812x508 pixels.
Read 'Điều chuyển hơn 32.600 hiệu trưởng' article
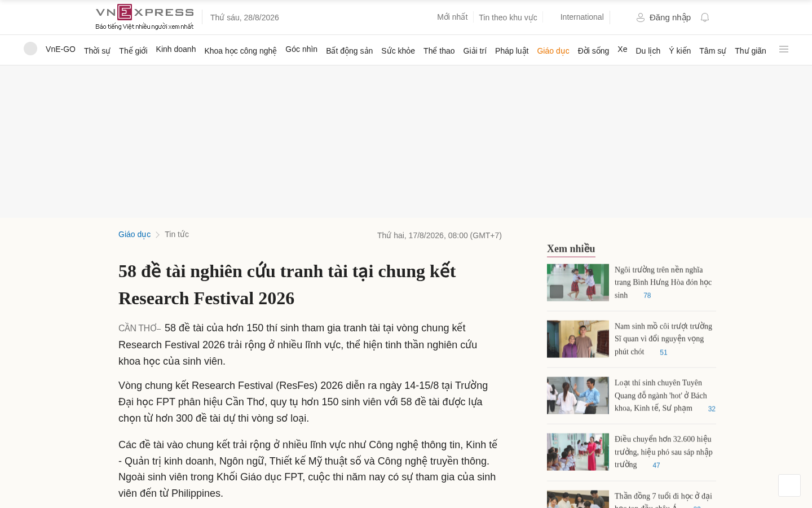pyautogui.click(x=664, y=452)
